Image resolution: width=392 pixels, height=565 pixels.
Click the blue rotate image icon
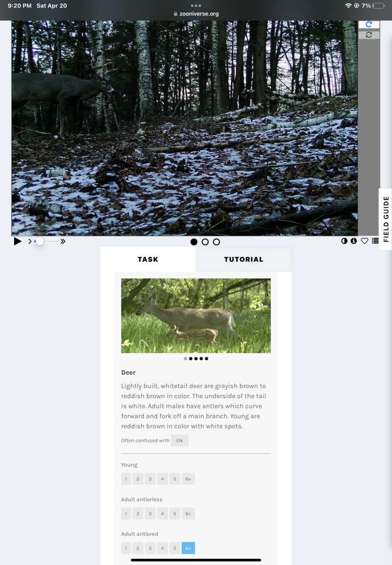click(369, 25)
